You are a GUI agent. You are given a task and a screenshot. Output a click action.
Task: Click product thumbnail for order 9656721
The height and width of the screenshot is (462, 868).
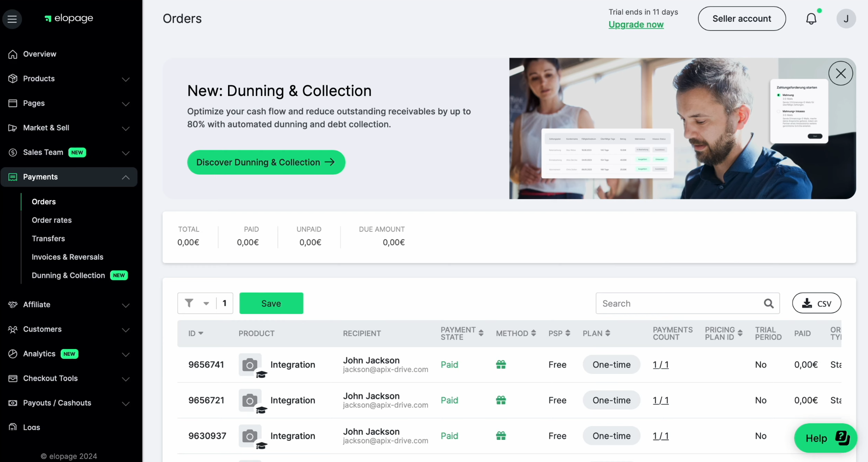(x=250, y=400)
